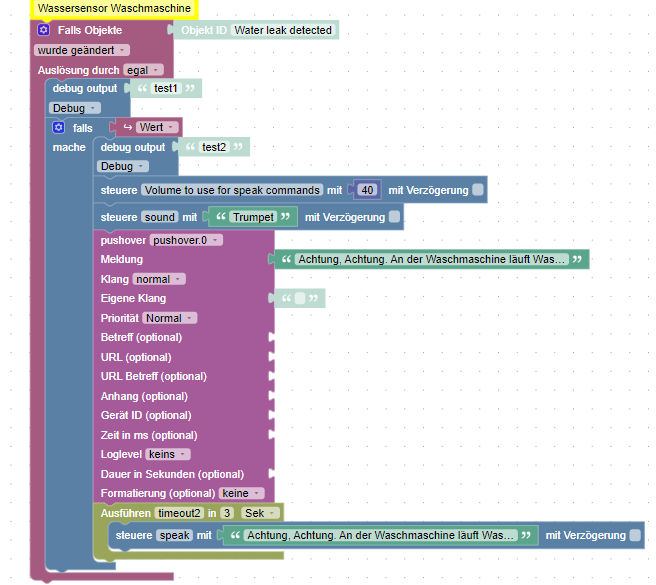Toggle delay checkbox on Volume steuere block

click(x=477, y=190)
